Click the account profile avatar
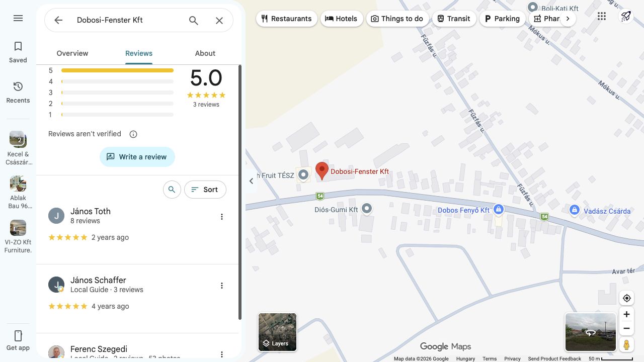Viewport: 644px width, 362px height. (x=626, y=16)
